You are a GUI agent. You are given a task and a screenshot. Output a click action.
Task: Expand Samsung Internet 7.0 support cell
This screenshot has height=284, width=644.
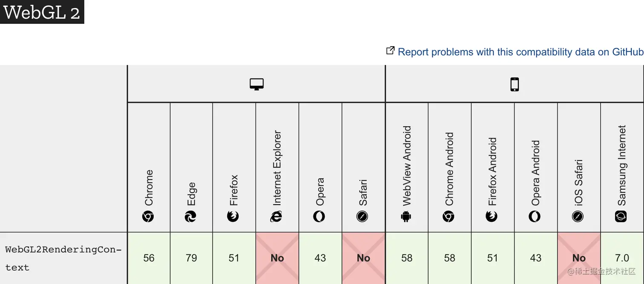622,258
